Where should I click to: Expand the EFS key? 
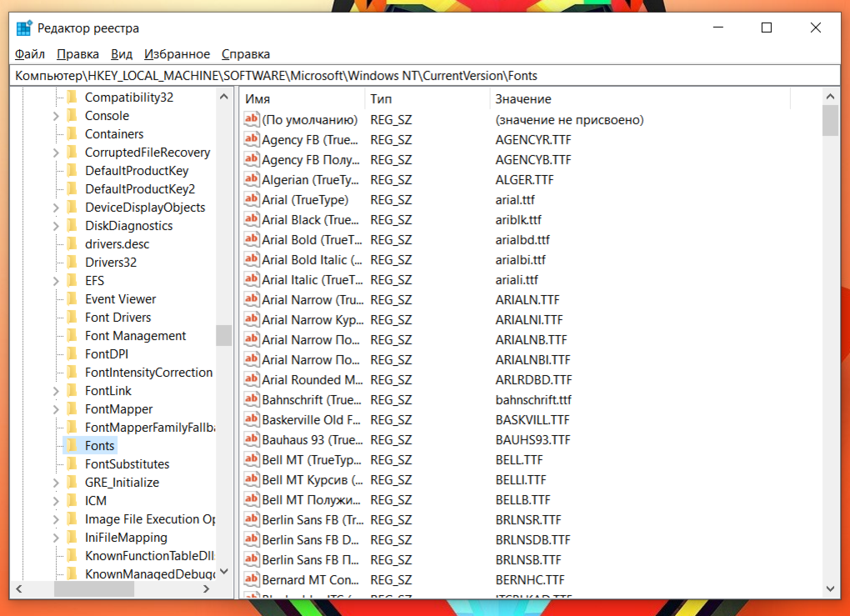click(56, 281)
